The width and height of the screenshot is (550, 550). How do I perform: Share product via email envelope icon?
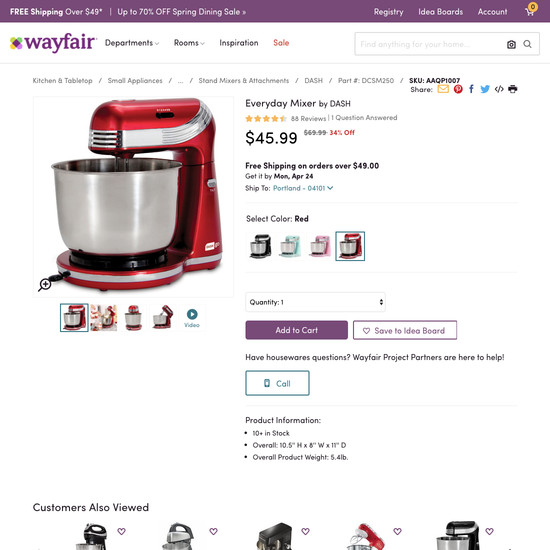coord(443,89)
